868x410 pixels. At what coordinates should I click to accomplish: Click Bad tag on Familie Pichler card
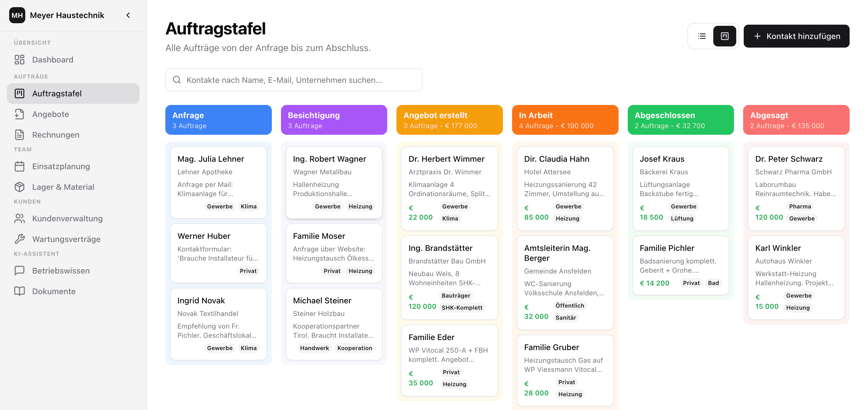(x=713, y=283)
